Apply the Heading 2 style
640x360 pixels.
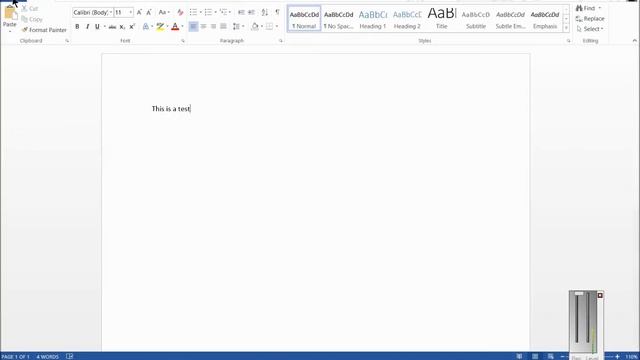pyautogui.click(x=407, y=19)
